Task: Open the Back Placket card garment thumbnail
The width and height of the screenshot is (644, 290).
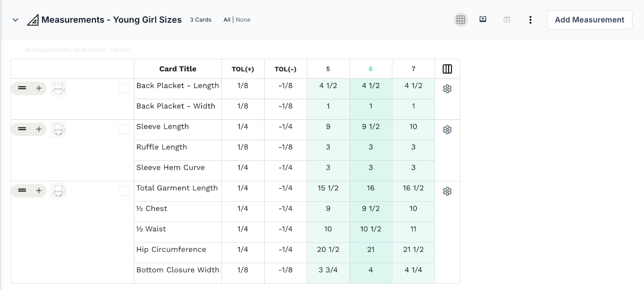Action: click(x=58, y=89)
